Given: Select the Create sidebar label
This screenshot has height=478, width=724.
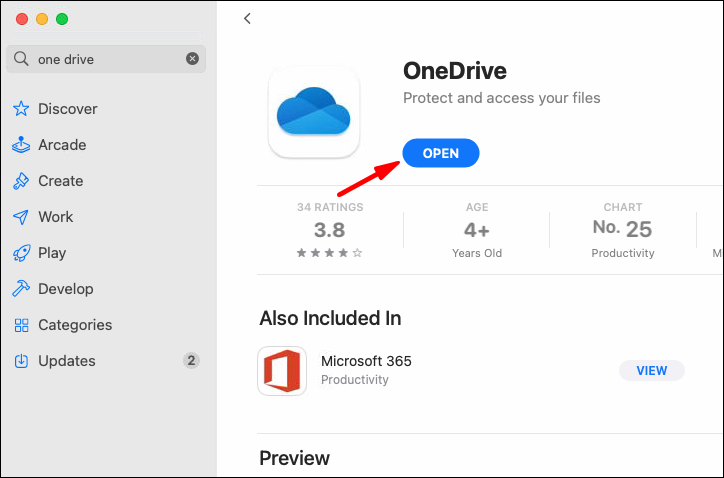Looking at the screenshot, I should (60, 181).
